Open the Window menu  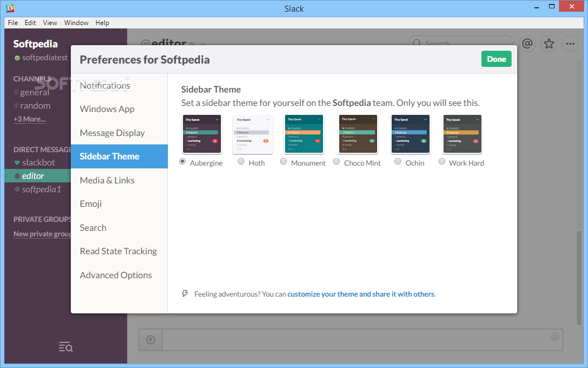click(x=76, y=23)
